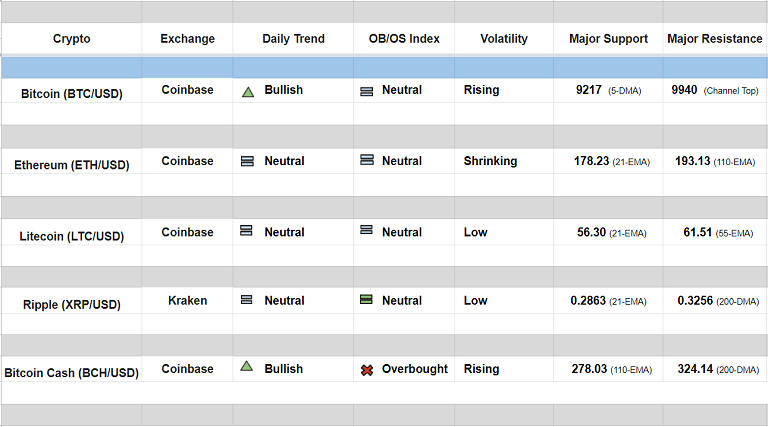
Task: Click the Kraken exchange cell
Action: tap(187, 300)
